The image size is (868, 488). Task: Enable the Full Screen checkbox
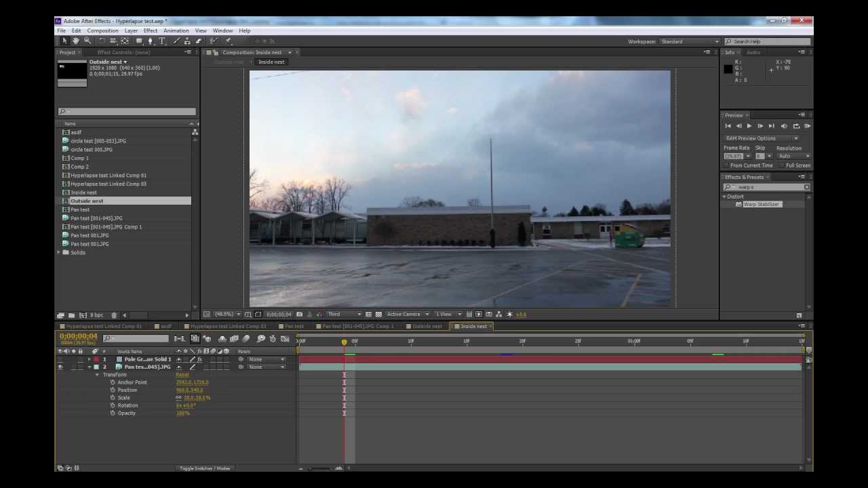point(783,165)
